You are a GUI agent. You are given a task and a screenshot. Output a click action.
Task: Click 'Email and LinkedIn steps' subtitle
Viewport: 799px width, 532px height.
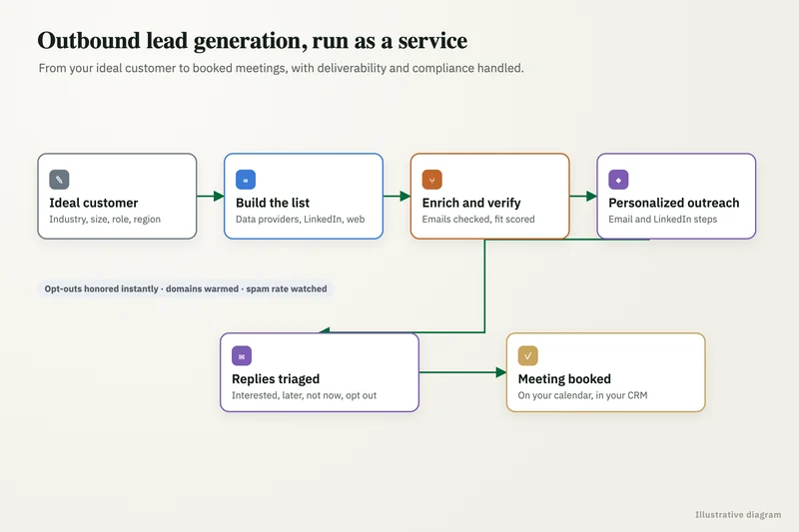(x=663, y=220)
